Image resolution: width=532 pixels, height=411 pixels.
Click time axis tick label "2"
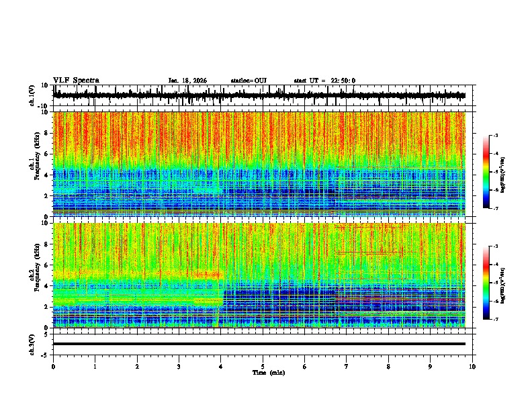click(137, 367)
